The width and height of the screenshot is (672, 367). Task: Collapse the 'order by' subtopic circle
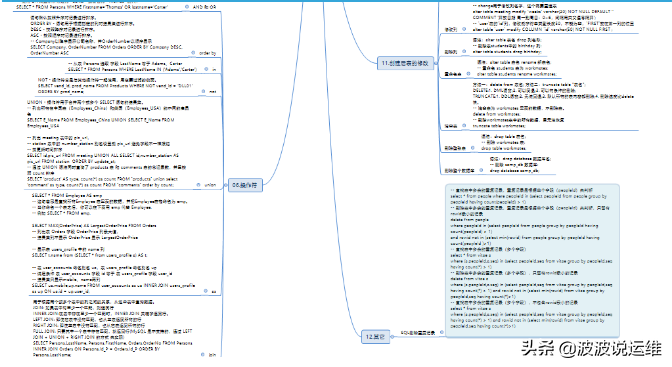pos(193,53)
